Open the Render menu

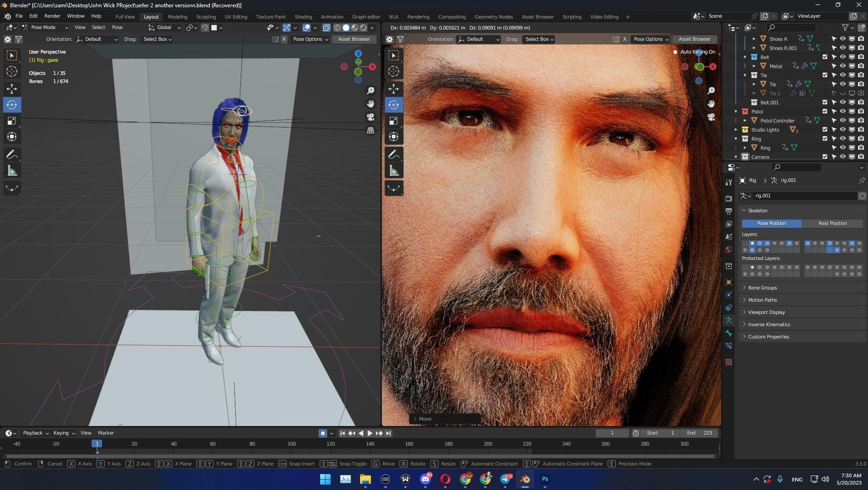pos(52,16)
